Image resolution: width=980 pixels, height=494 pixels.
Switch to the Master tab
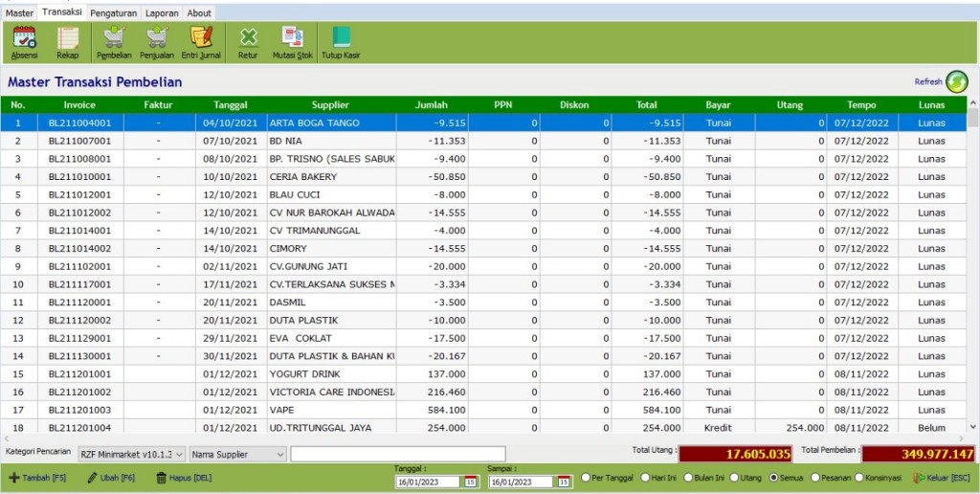point(19,13)
